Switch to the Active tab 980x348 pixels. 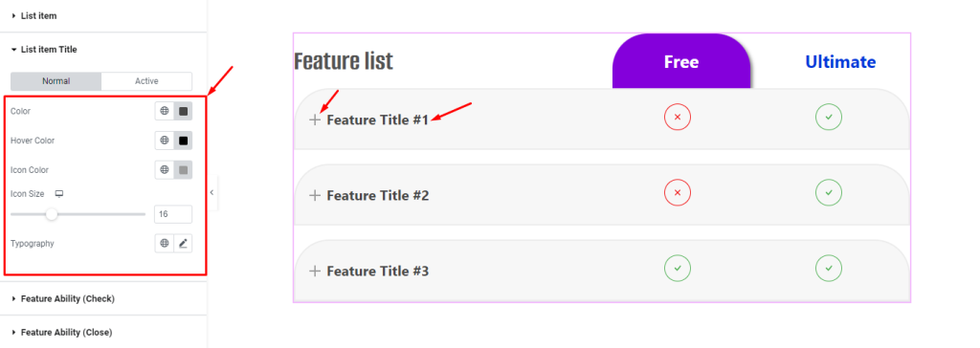[146, 81]
